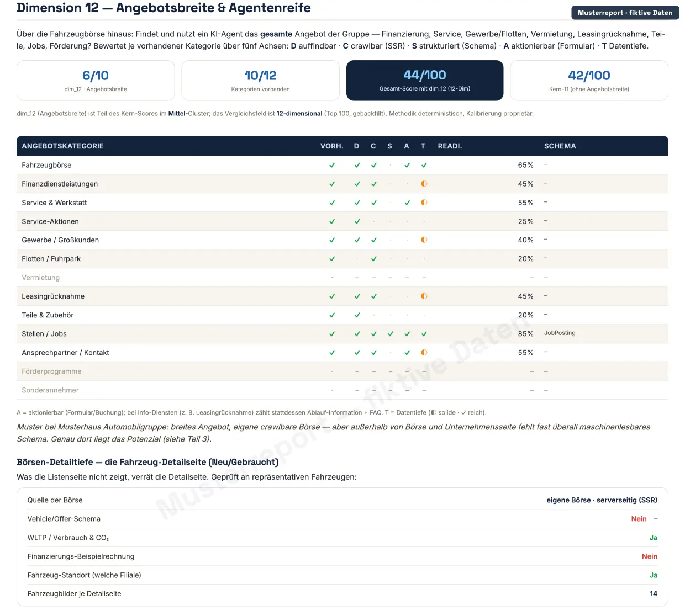Image resolution: width=685 pixels, height=616 pixels.
Task: Click the 25% readiness value
Action: [x=526, y=221]
